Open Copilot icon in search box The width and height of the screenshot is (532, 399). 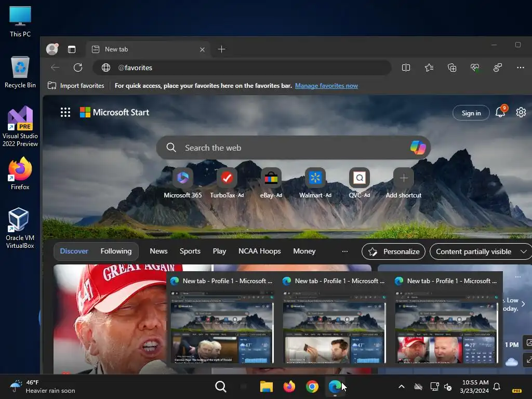click(x=418, y=148)
